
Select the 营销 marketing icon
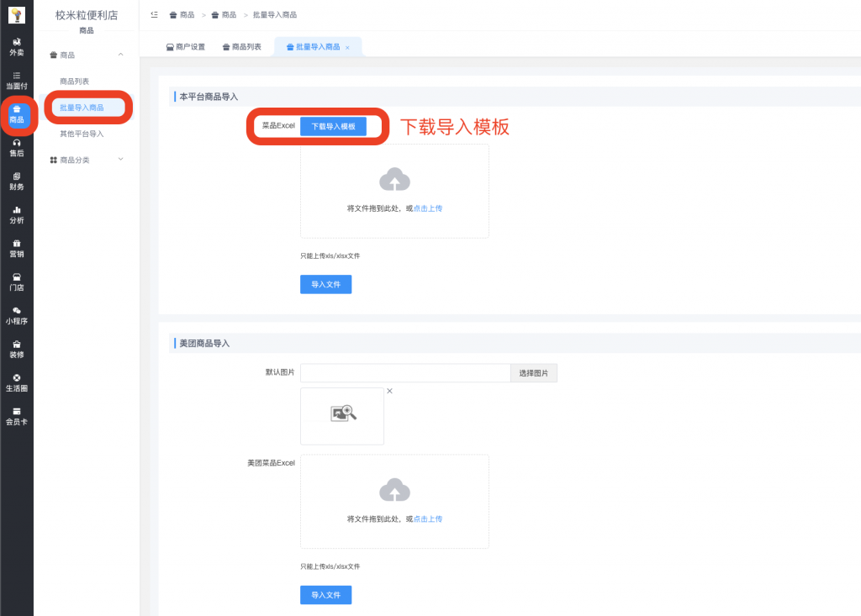(x=17, y=248)
